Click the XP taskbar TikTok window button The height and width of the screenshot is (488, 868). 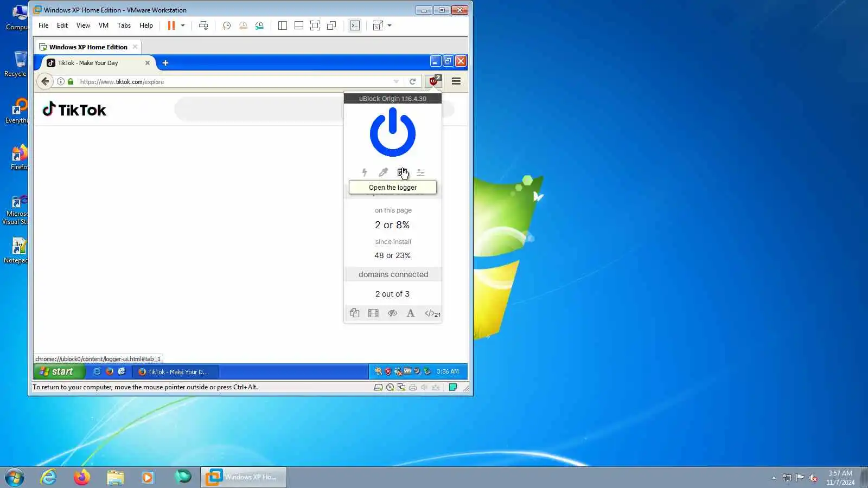tap(175, 371)
